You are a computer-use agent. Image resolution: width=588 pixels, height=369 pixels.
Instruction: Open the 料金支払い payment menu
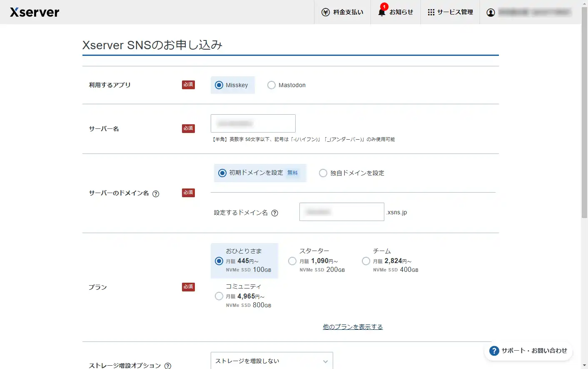click(x=342, y=12)
